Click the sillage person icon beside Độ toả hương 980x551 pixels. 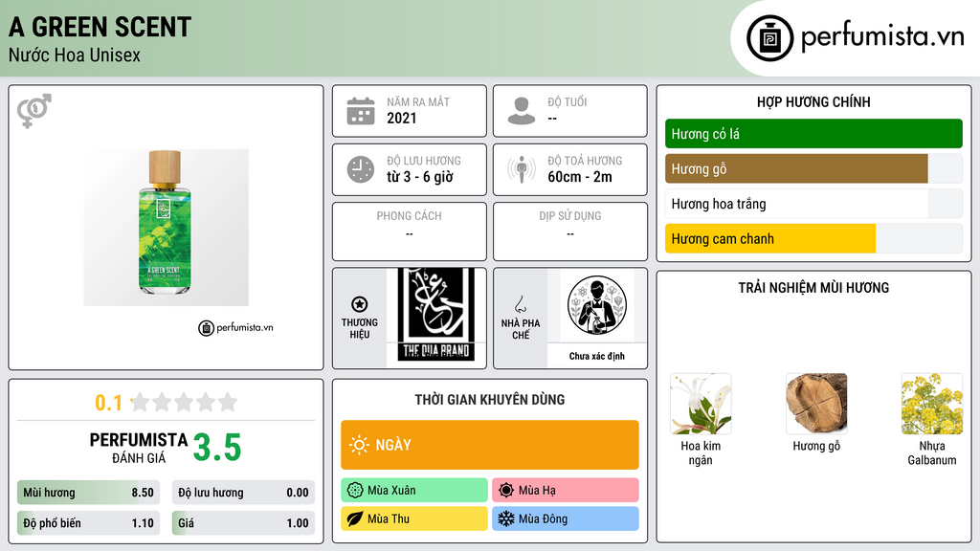522,169
